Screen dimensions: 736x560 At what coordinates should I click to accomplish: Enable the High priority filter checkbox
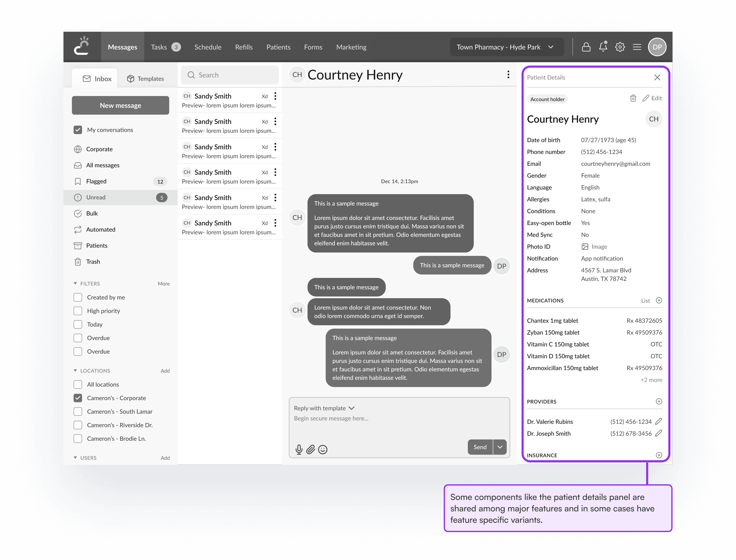(x=78, y=311)
